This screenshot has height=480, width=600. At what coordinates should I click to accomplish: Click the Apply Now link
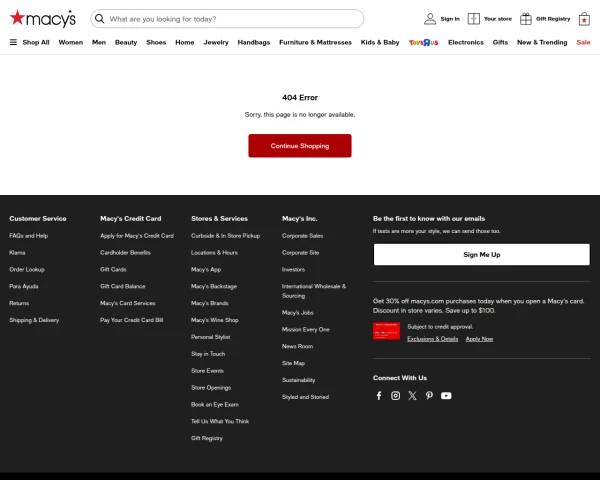click(479, 339)
